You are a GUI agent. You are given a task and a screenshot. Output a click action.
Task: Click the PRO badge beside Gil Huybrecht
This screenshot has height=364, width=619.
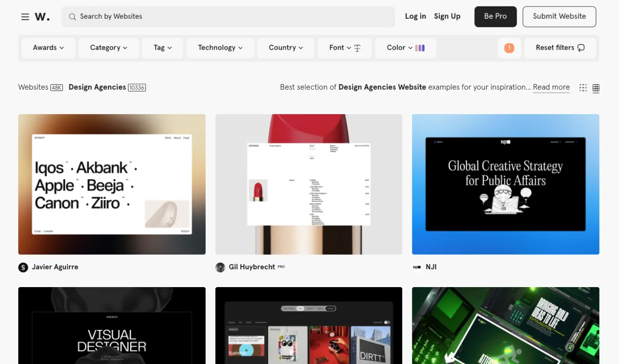click(281, 267)
